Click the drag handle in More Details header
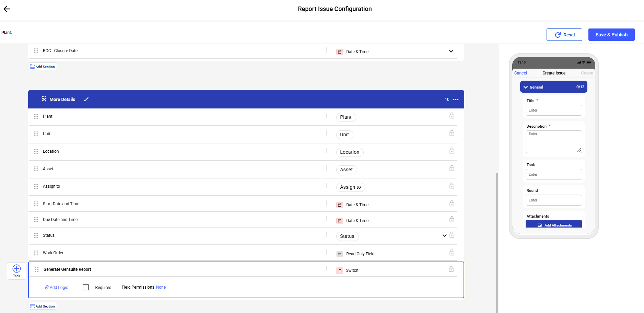 (x=44, y=99)
